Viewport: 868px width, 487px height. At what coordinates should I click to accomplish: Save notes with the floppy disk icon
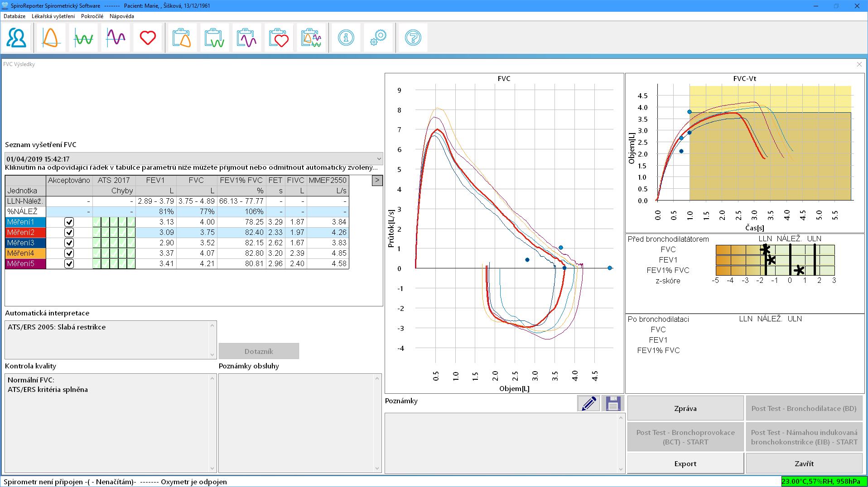coord(612,403)
